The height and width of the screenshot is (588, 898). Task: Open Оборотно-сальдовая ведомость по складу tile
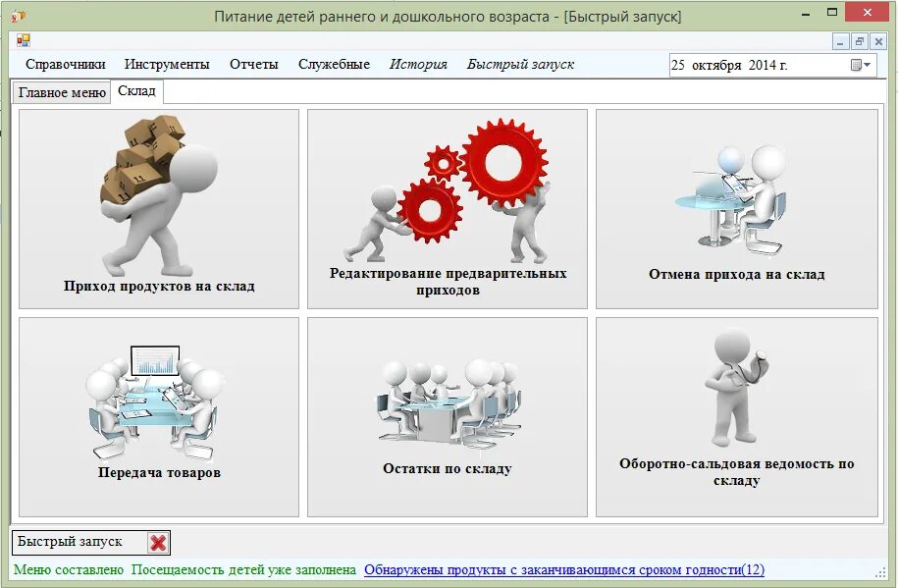click(x=736, y=417)
